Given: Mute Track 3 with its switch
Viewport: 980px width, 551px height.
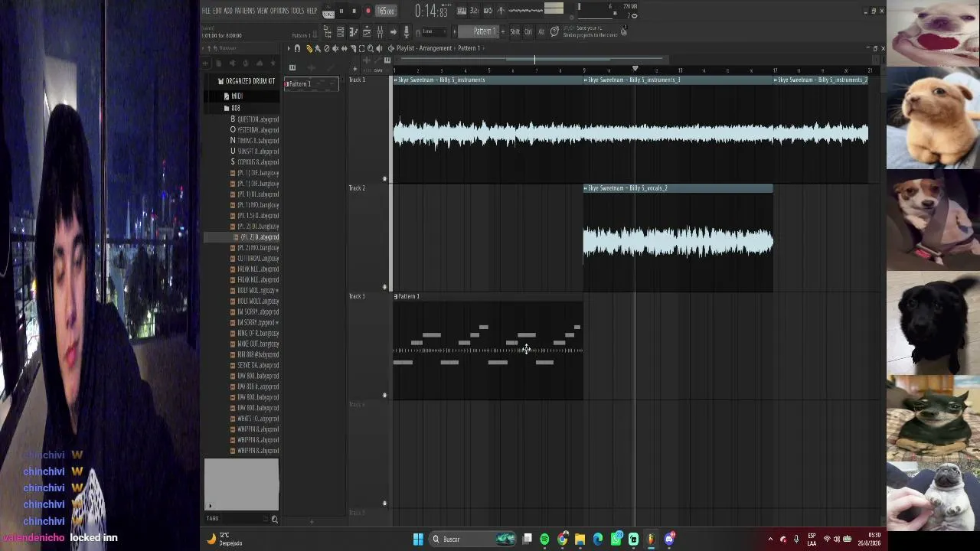Looking at the screenshot, I should [x=384, y=395].
